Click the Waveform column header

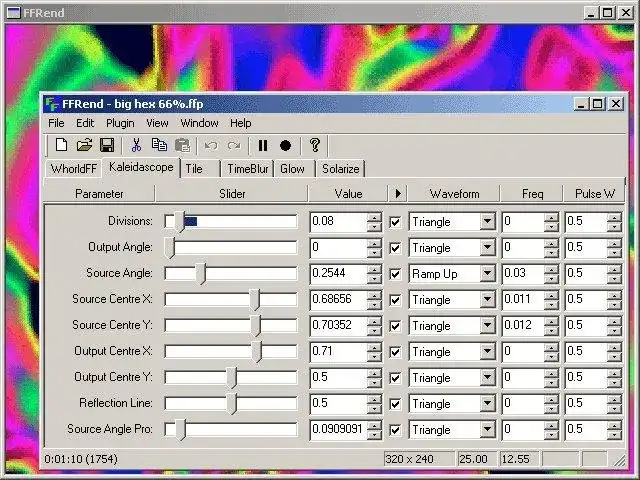[x=454, y=193]
